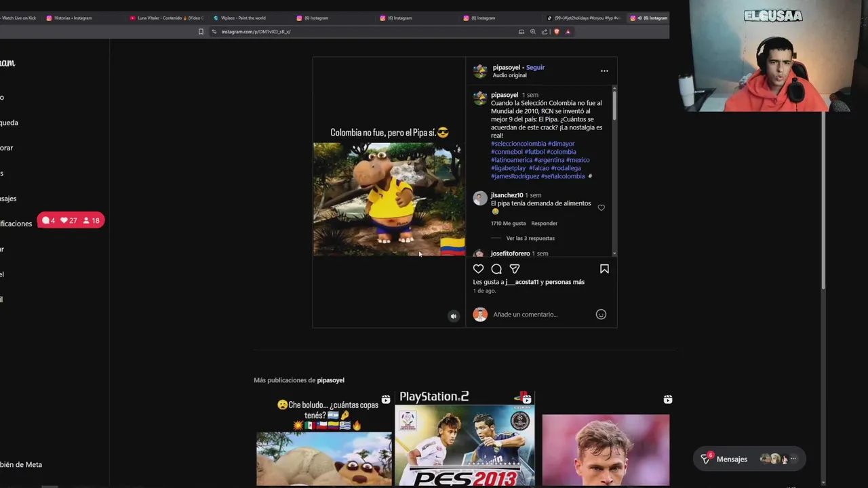868x488 pixels.
Task: Open the #seleccioncolombia hashtag
Action: click(x=518, y=144)
